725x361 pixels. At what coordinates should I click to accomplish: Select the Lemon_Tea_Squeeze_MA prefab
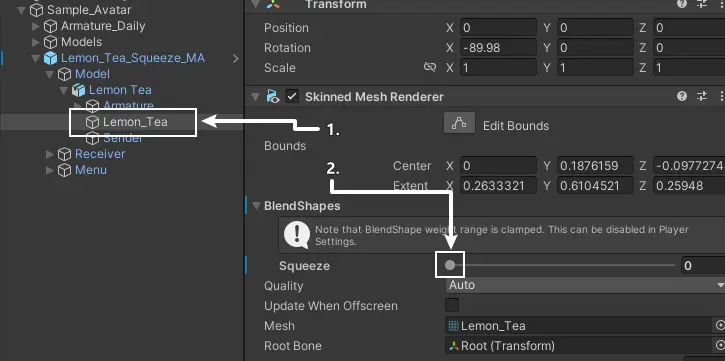click(133, 58)
